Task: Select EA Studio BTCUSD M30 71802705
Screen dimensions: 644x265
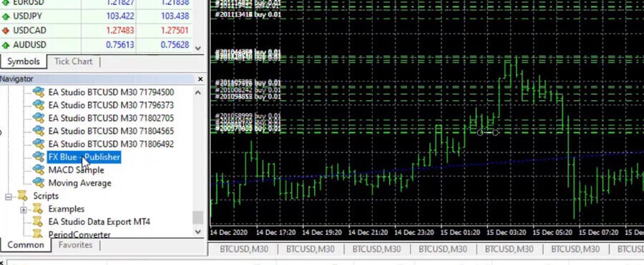Action: pos(111,118)
